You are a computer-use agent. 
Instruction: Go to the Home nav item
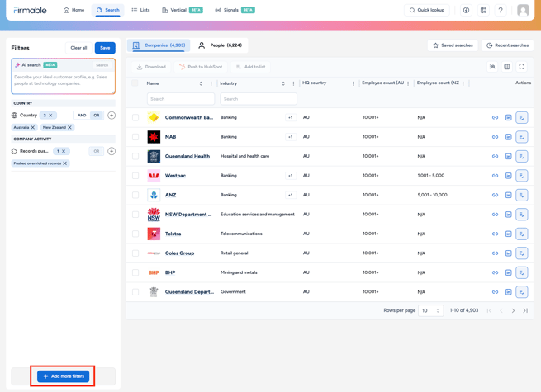pos(74,10)
